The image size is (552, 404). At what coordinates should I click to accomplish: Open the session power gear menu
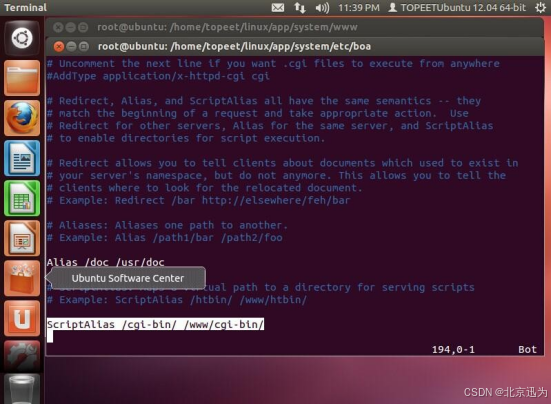pos(540,7)
